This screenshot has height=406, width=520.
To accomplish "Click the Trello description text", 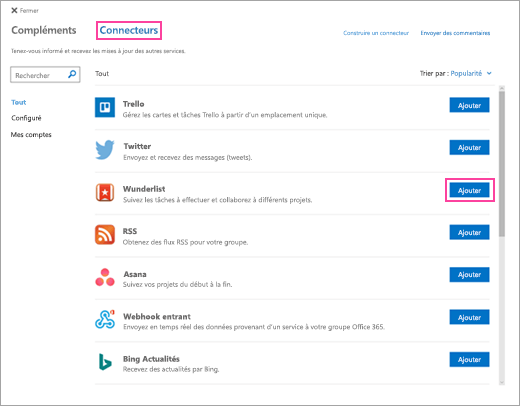I will point(225,115).
